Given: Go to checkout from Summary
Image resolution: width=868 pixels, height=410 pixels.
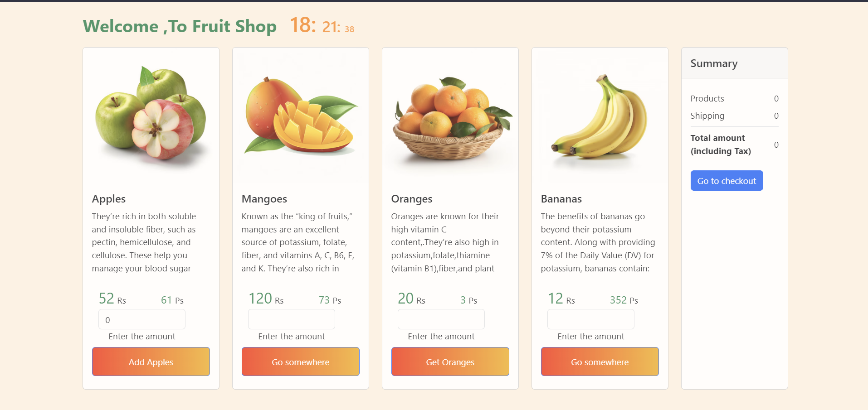Looking at the screenshot, I should tap(727, 181).
